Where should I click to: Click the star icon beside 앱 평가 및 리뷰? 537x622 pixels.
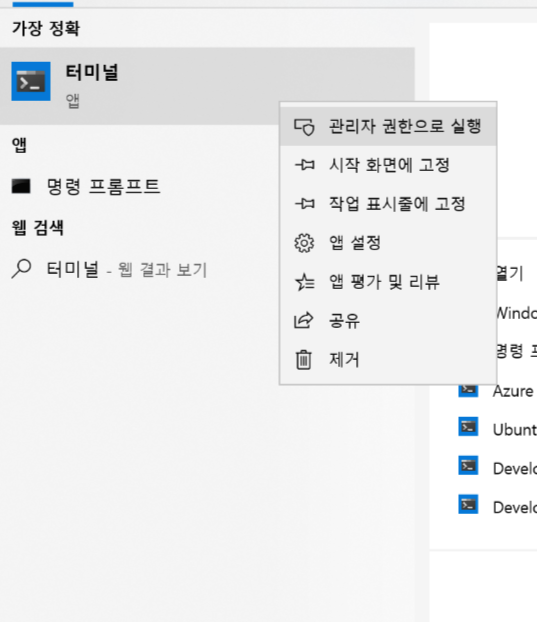click(x=305, y=282)
